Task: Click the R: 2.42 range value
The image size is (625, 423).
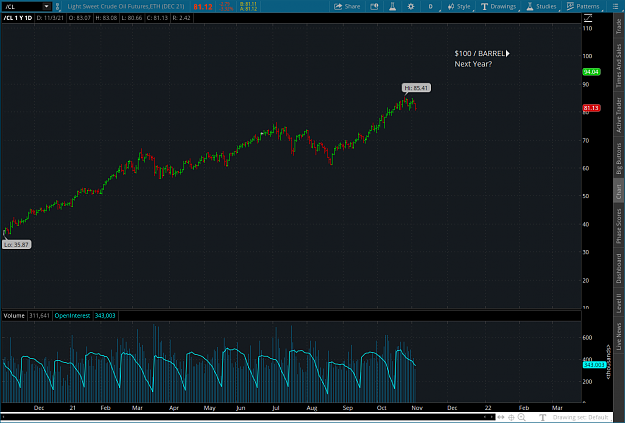Action: (182, 18)
